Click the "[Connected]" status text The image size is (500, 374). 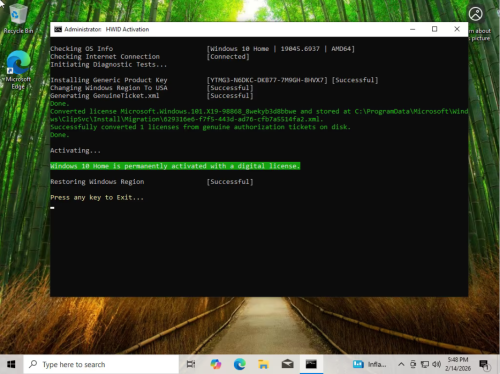[x=228, y=57]
